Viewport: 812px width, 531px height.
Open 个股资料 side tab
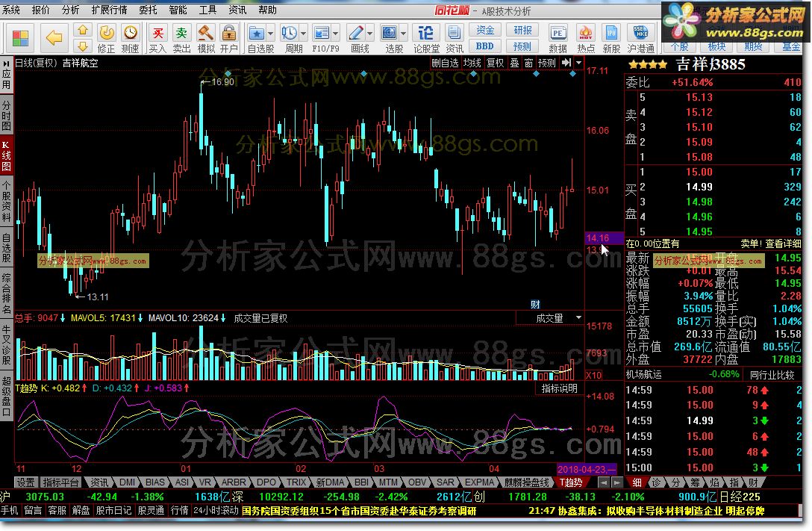coord(6,202)
